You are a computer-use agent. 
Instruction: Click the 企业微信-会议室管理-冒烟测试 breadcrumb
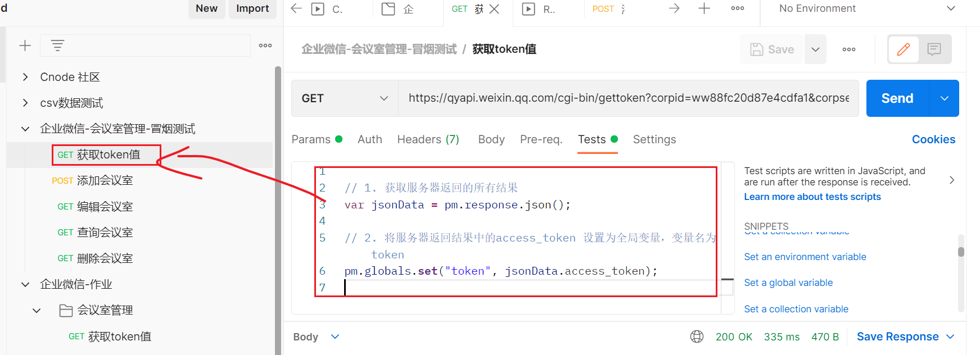(379, 49)
